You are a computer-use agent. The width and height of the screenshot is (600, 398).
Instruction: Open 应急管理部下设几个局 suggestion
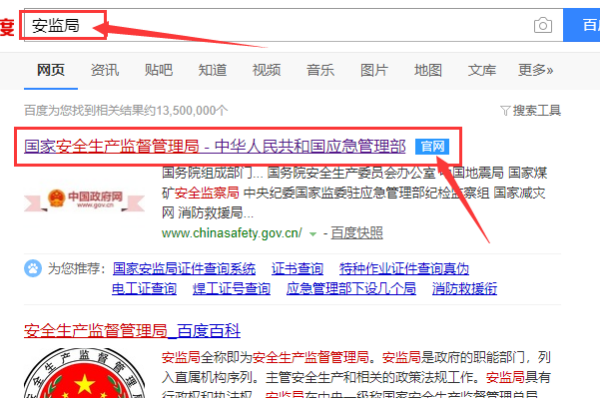(x=351, y=288)
